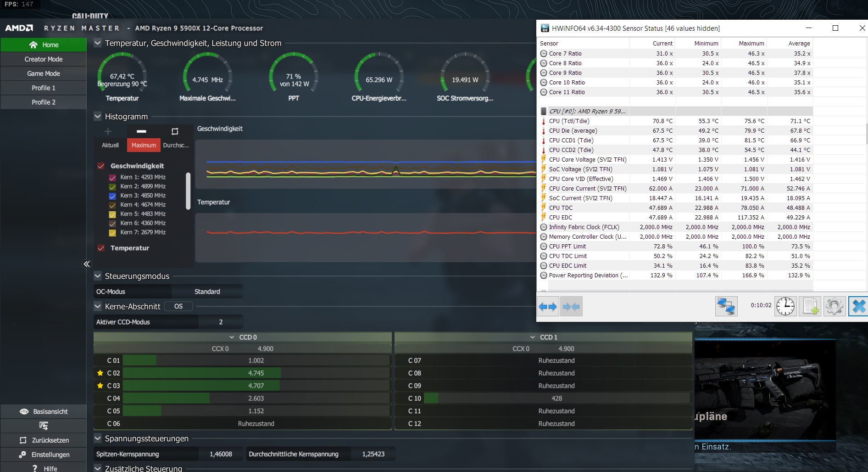
Task: Click the remote monitoring computers icon in HWiNFO
Action: click(x=726, y=306)
